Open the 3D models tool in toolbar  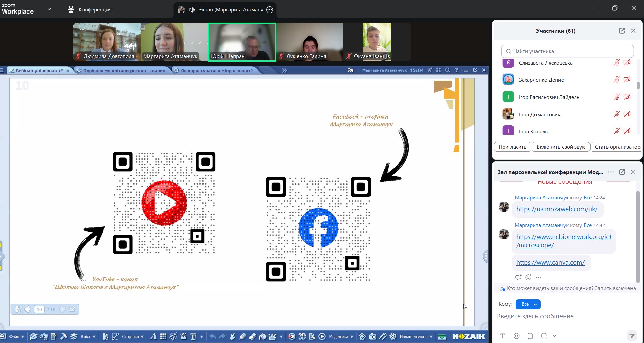(302, 336)
